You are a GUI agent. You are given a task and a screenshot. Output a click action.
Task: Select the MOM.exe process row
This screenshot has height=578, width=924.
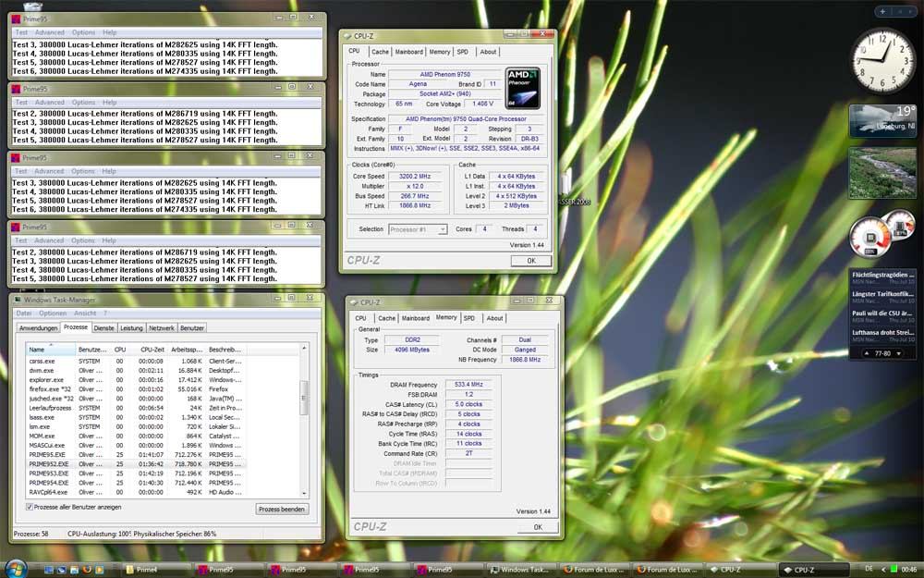tap(136, 436)
